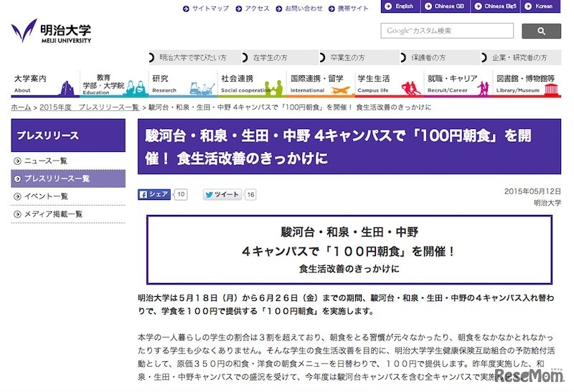Open メディア掲載一覧 in the sidebar
This screenshot has height=392, width=574.
tap(68, 214)
